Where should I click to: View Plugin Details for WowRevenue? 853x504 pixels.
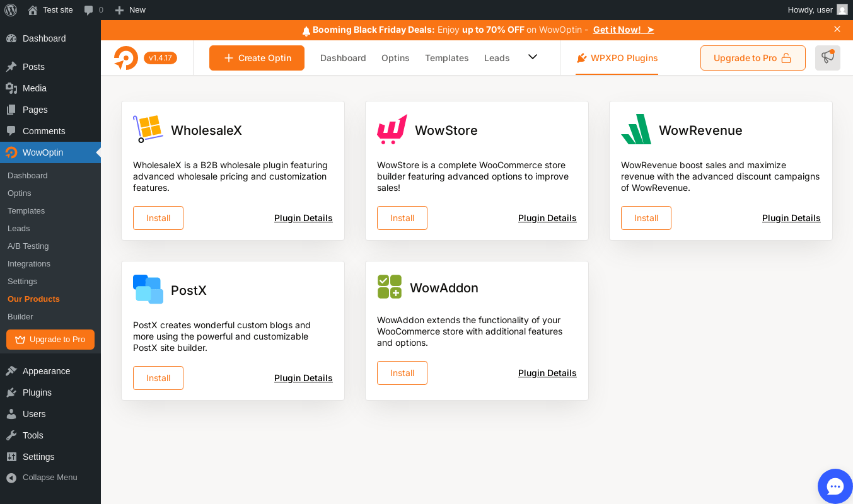pyautogui.click(x=791, y=218)
